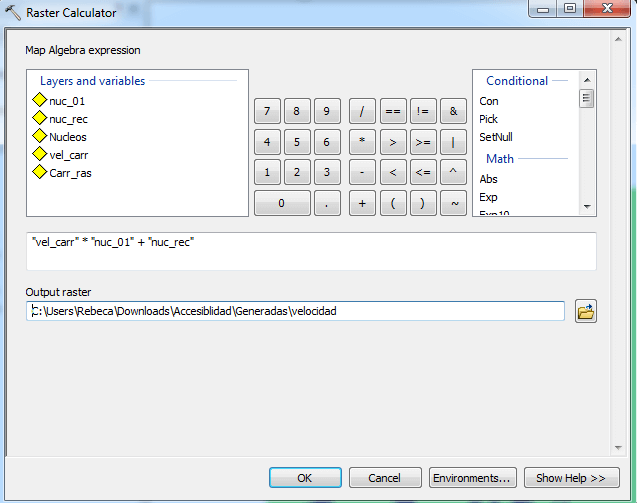The image size is (637, 503).
Task: Choose the Con conditional tool
Action: tap(489, 101)
